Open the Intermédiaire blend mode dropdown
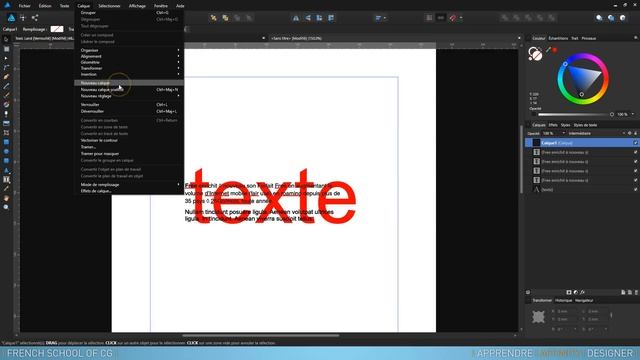The height and width of the screenshot is (360, 640). coord(596,133)
